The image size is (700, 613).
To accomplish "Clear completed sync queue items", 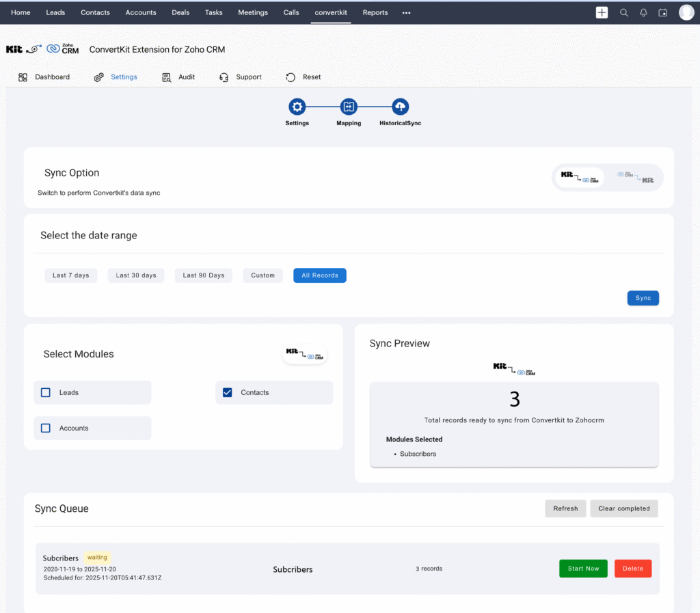I will (623, 508).
